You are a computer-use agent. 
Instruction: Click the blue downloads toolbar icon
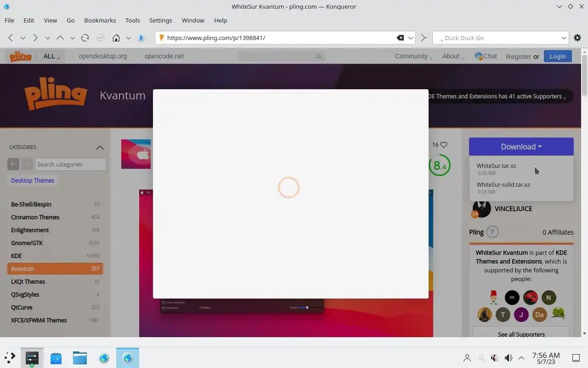[141, 38]
